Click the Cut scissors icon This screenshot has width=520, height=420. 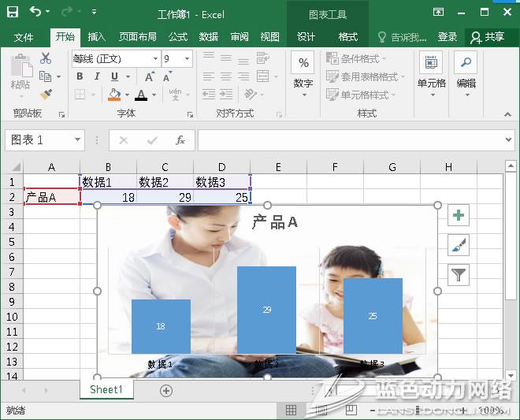pyautogui.click(x=45, y=58)
